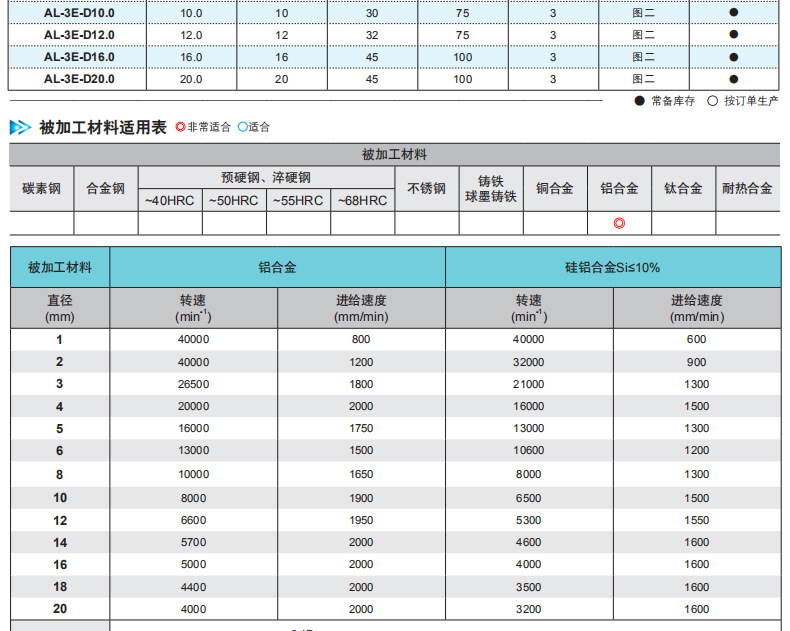Viewport: 790px width, 631px height.
Task: Click the 铸铁 球墨铸铁 column header
Action: (491, 188)
